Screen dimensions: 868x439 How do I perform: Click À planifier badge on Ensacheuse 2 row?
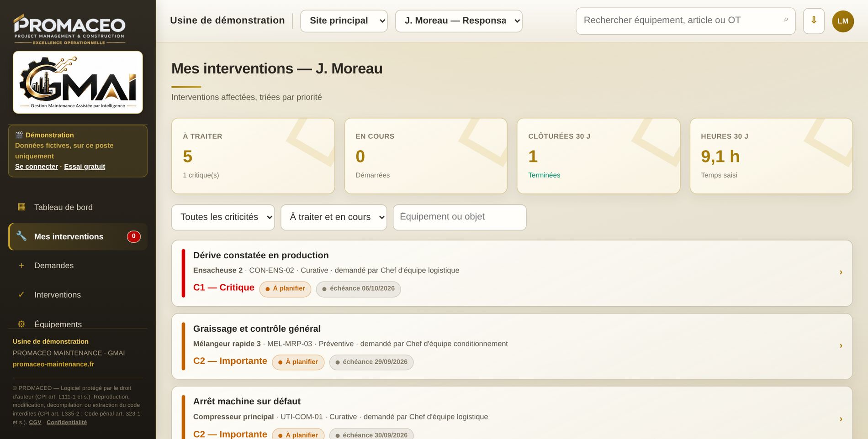pos(285,289)
